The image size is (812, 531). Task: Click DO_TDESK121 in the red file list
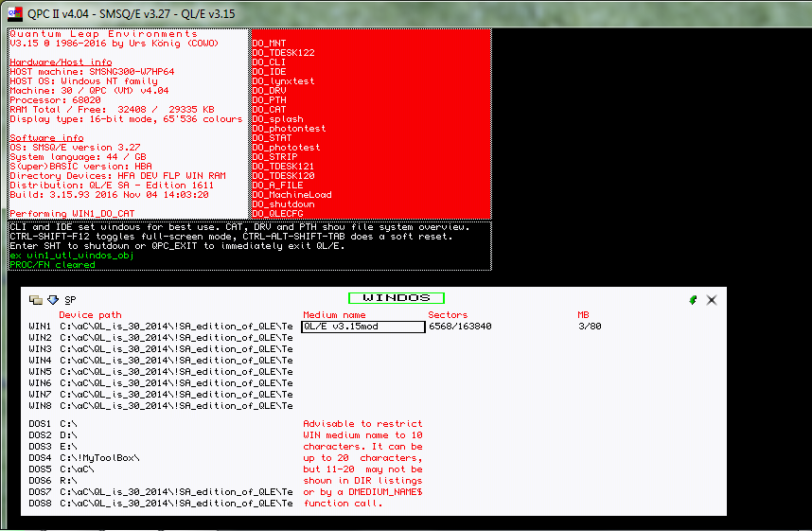click(x=283, y=167)
